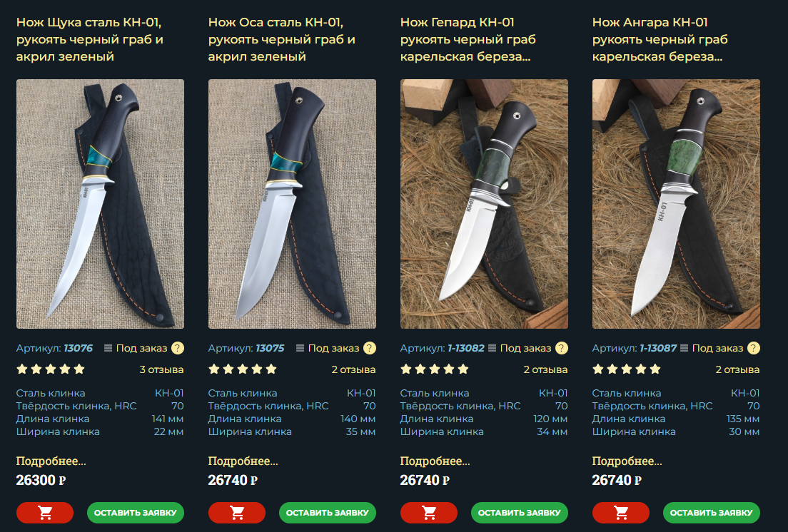The height and width of the screenshot is (532, 788).
Task: Expand Подробнее details for Нож Гепард
Action: (435, 461)
